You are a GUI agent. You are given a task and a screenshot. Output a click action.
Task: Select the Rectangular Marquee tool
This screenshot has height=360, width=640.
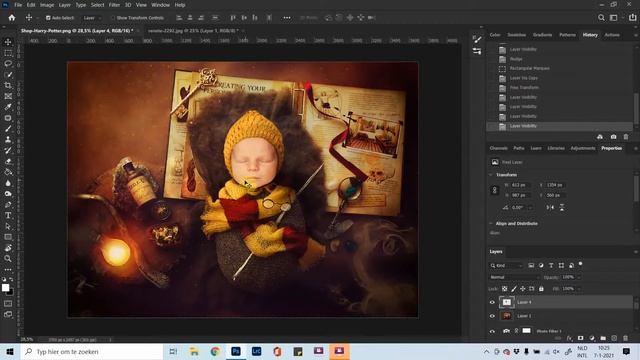point(8,53)
